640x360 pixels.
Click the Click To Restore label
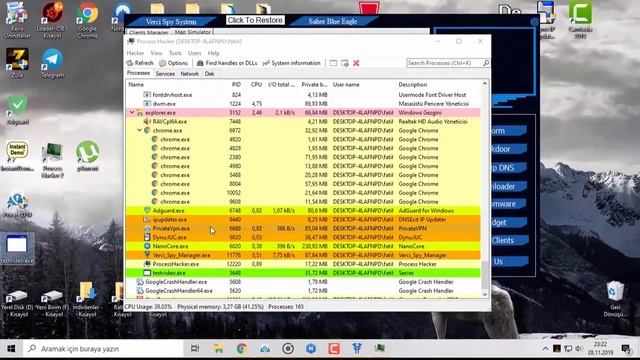tap(255, 20)
